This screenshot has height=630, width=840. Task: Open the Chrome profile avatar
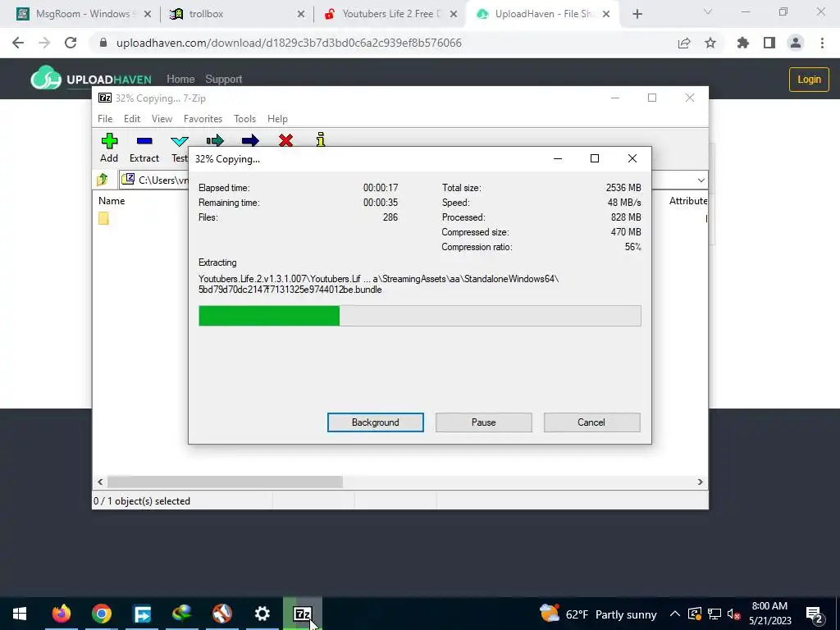pos(796,43)
